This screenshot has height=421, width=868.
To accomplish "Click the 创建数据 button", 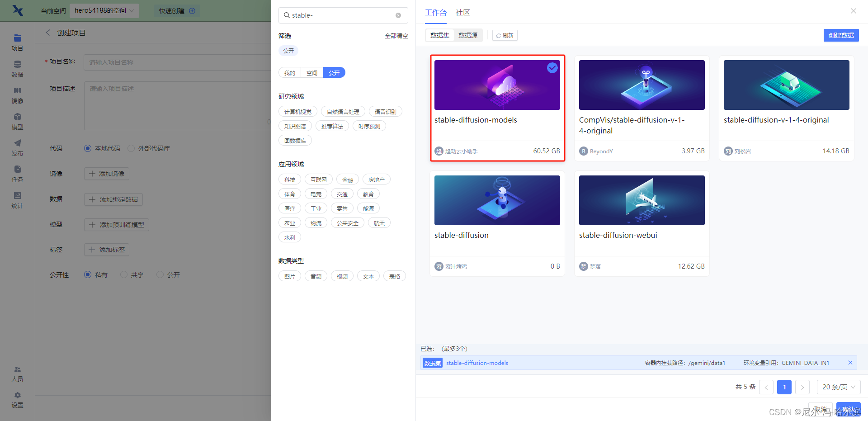I will 841,35.
